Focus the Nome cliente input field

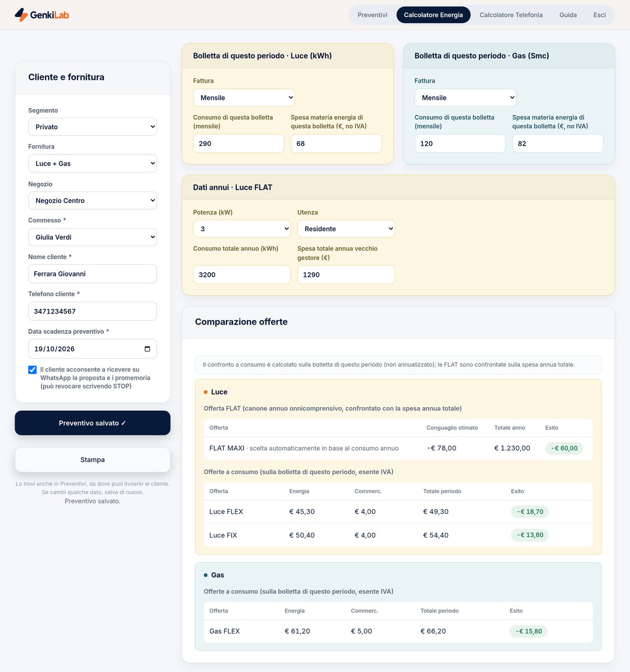[x=92, y=274]
